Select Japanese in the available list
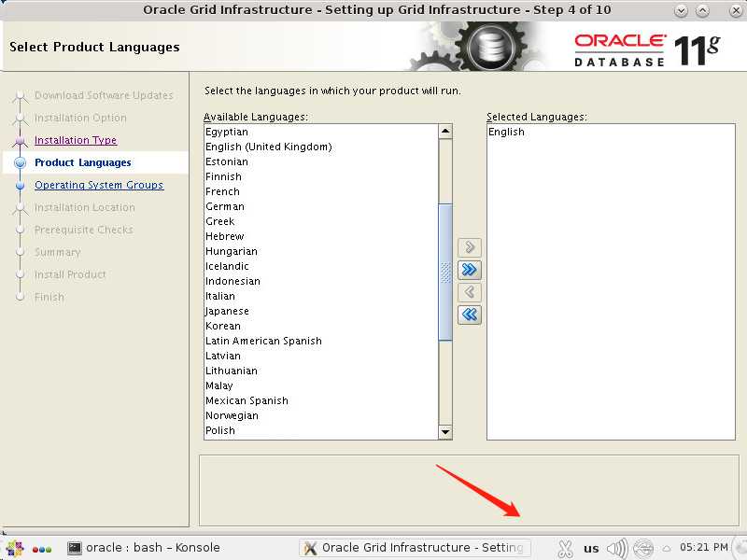Viewport: 747px width, 560px height. [x=320, y=311]
